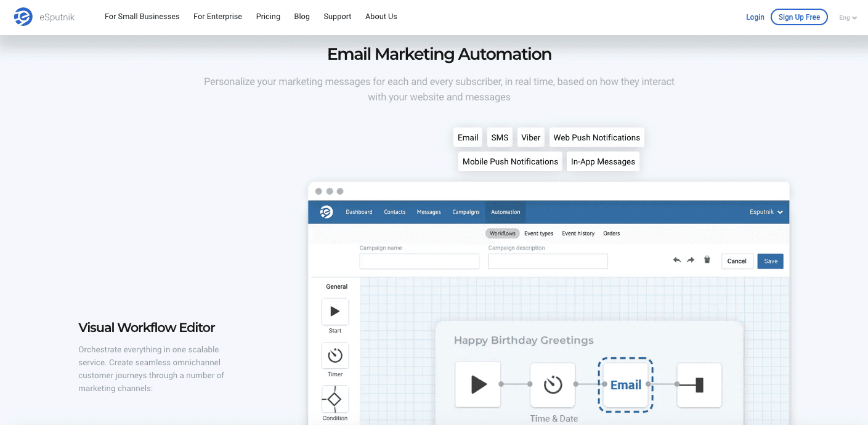Save the workflow with the Save button

point(770,261)
